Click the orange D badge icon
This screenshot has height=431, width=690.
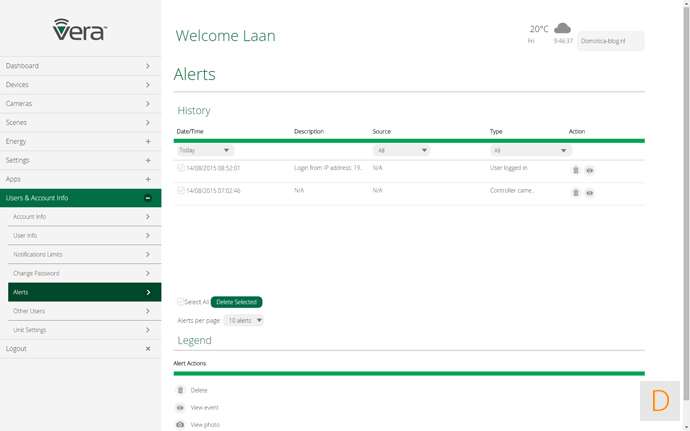point(659,401)
